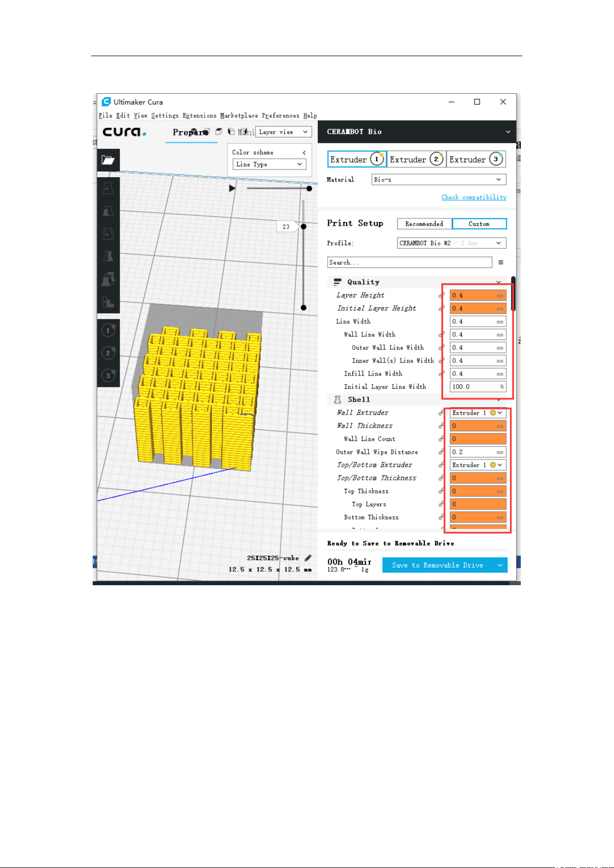This screenshot has height=868, width=614.
Task: Open the save output device dropdown arrow
Action: 500,565
